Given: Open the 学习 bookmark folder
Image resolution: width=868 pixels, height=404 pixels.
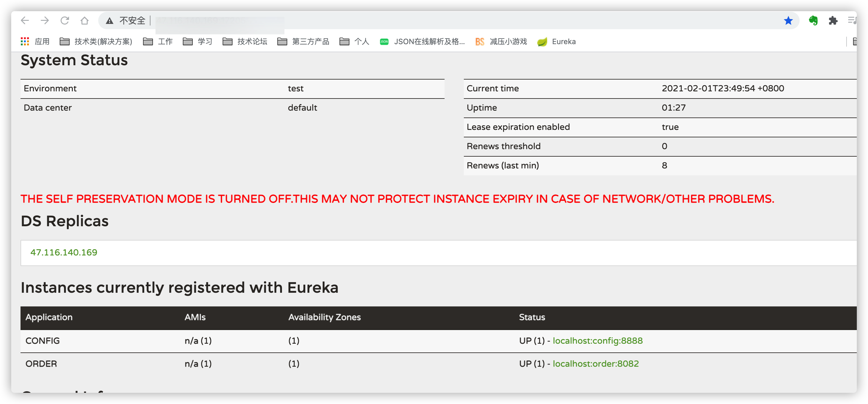Looking at the screenshot, I should pyautogui.click(x=197, y=41).
